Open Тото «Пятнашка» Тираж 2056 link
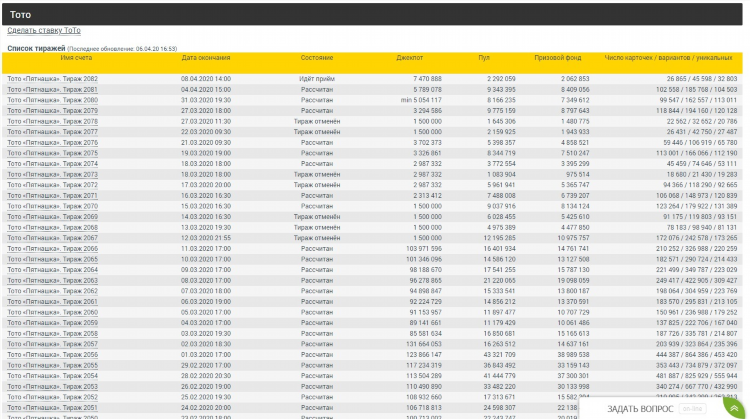This screenshot has height=419, width=750. (x=53, y=355)
